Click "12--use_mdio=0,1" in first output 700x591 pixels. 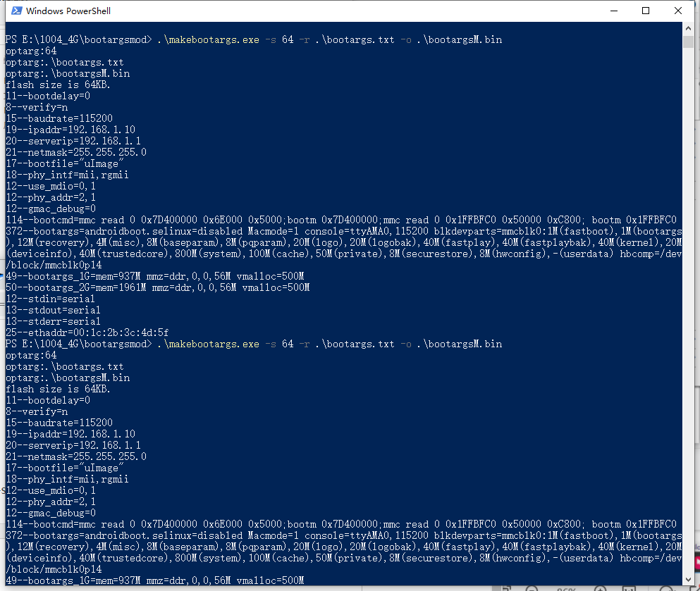tap(51, 186)
